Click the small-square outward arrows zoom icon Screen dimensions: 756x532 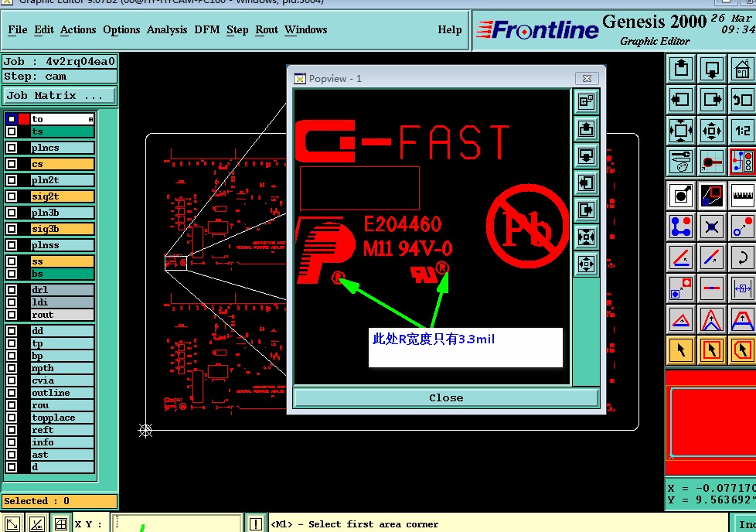(x=712, y=131)
